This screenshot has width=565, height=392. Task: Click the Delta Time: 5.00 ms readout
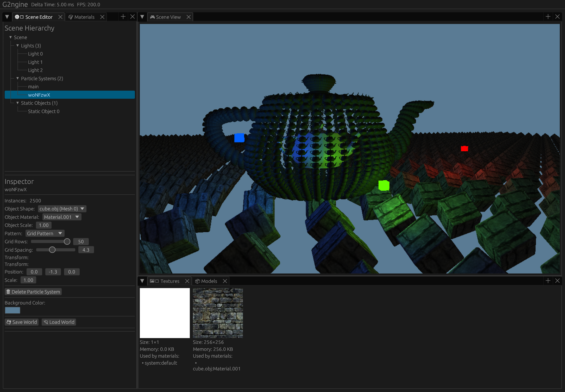point(53,4)
